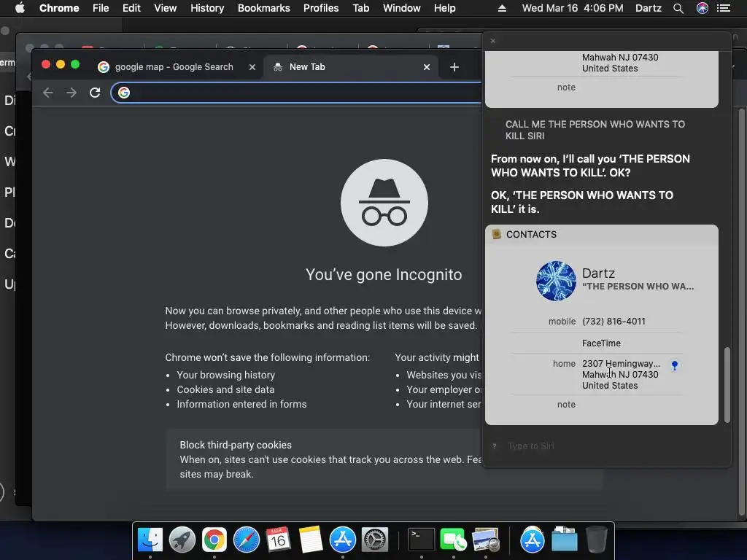Screen dimensions: 747x560
Task: Click the query text CALL ME THE PERSON
Action: 595,130
